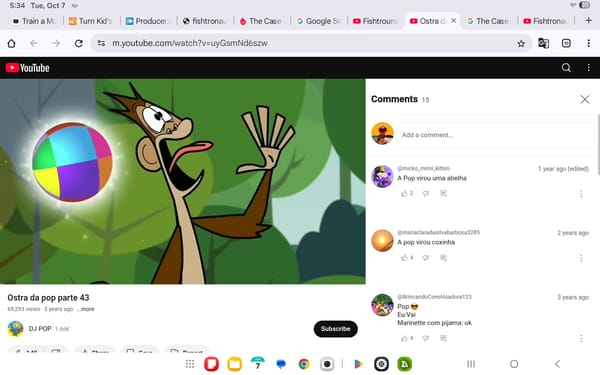Close the Ostra tab

click(453, 21)
